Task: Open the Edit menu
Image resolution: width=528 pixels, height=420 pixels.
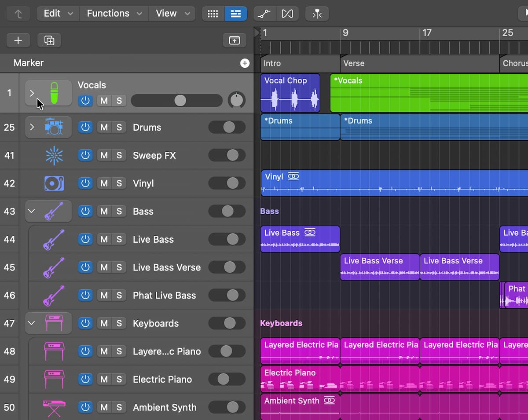Action: (58, 14)
